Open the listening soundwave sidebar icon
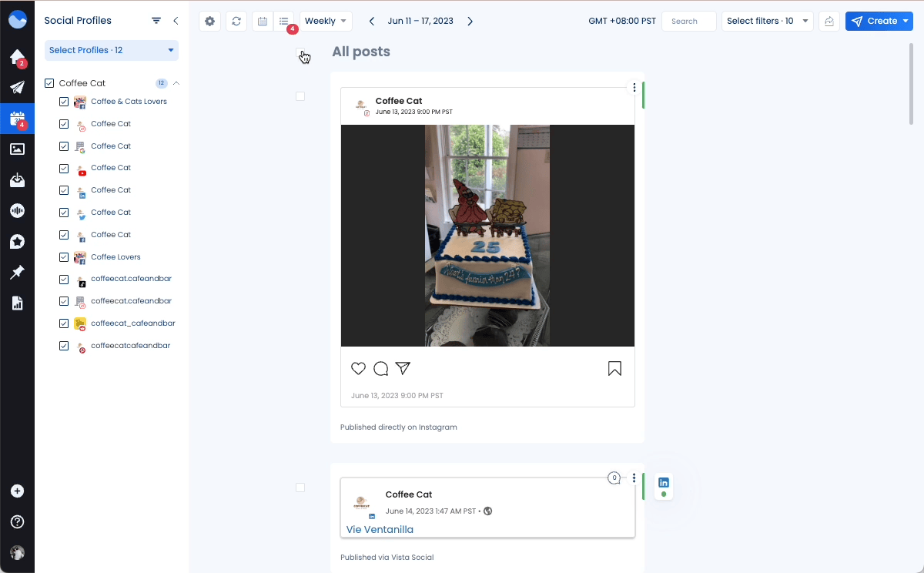This screenshot has width=924, height=573. click(x=17, y=211)
